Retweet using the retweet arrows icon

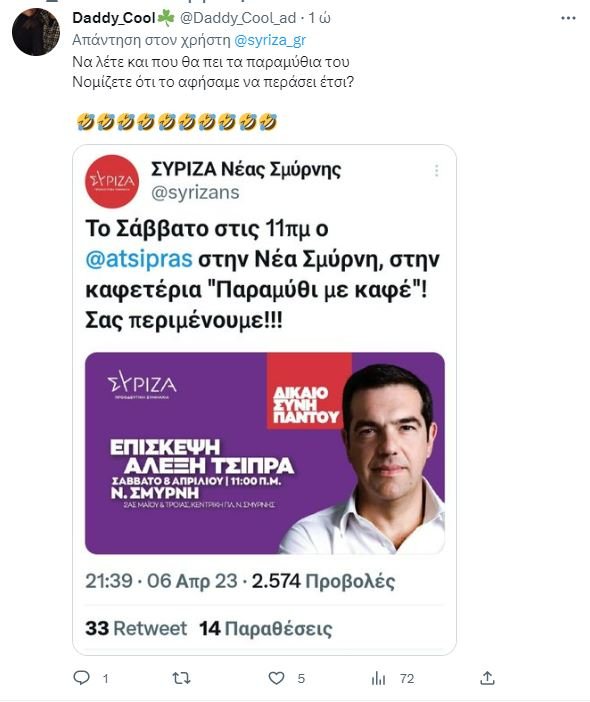tap(182, 678)
